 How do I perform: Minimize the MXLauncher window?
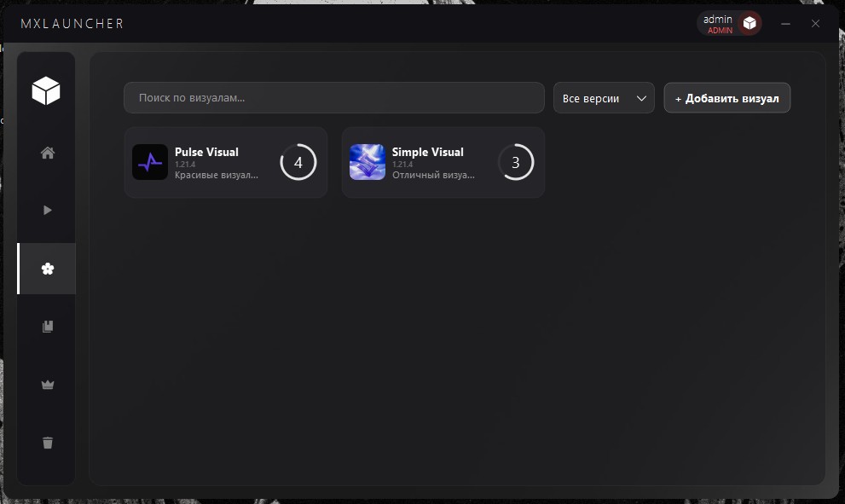click(785, 24)
